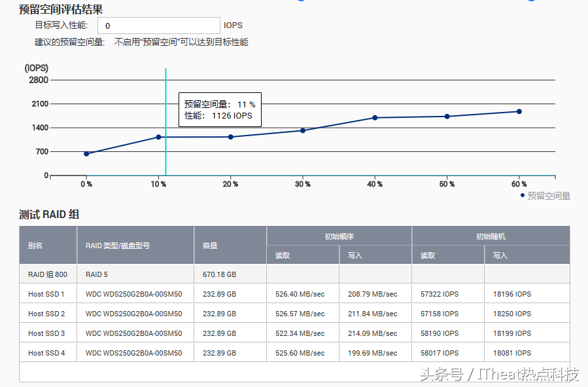Choose the 40 % data point on chart
Image resolution: width=588 pixels, height=387 pixels.
pyautogui.click(x=375, y=118)
